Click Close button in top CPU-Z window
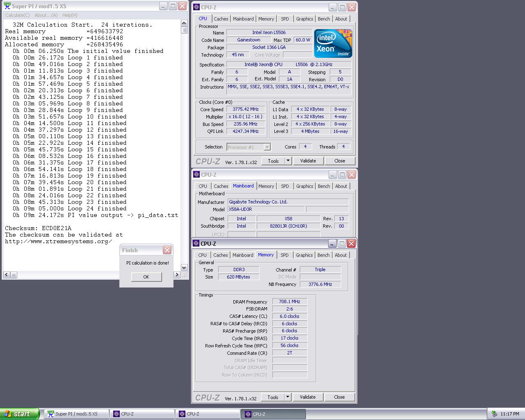Image resolution: width=525 pixels, height=420 pixels. click(340, 161)
